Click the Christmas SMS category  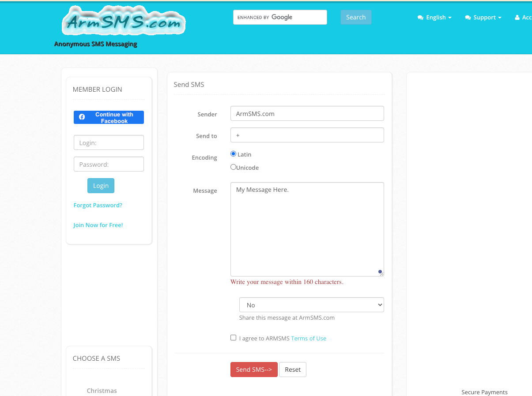point(102,391)
